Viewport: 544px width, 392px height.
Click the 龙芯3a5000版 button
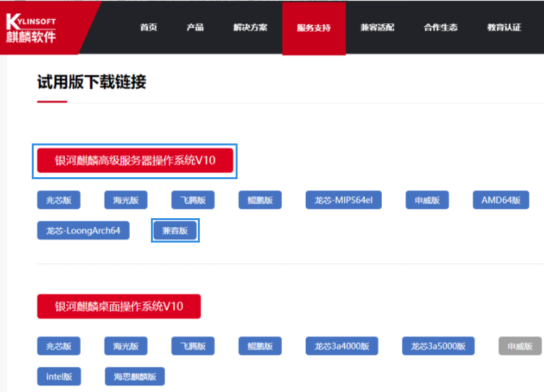pos(438,346)
